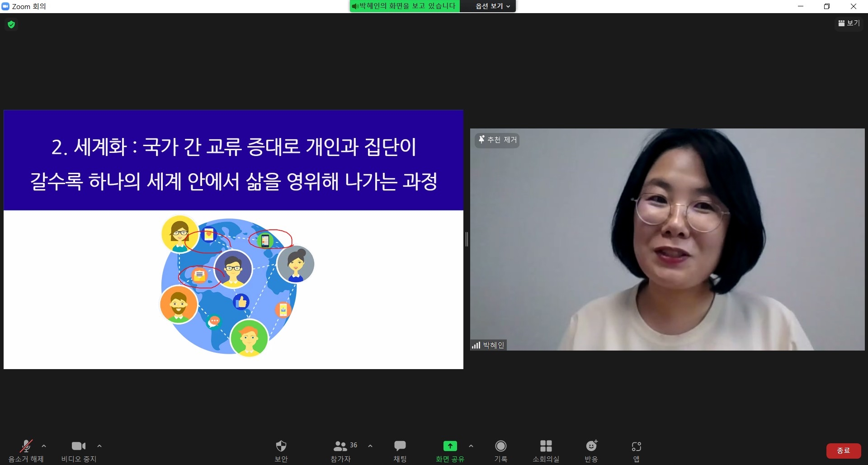The height and width of the screenshot is (465, 868).
Task: Close the Zoom meeting window
Action: (854, 6)
